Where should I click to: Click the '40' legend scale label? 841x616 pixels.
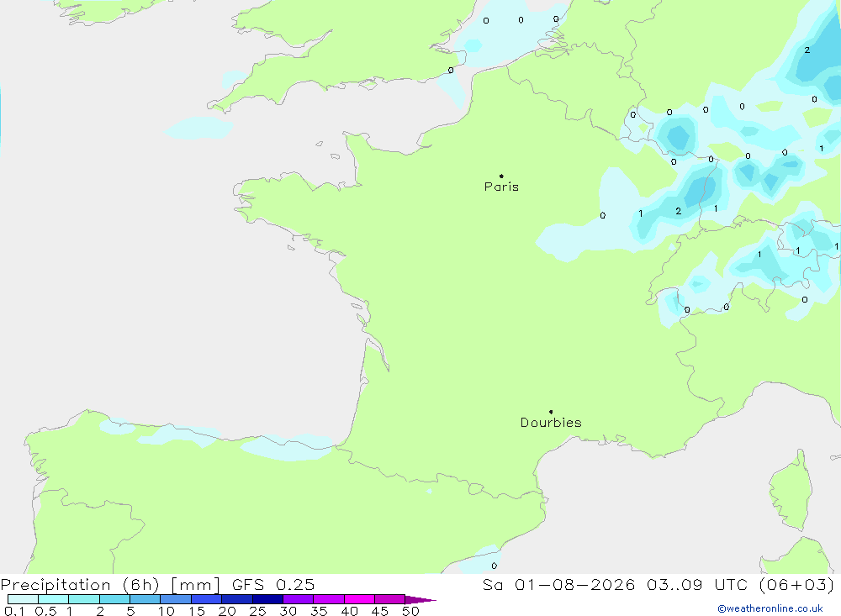coord(350,611)
